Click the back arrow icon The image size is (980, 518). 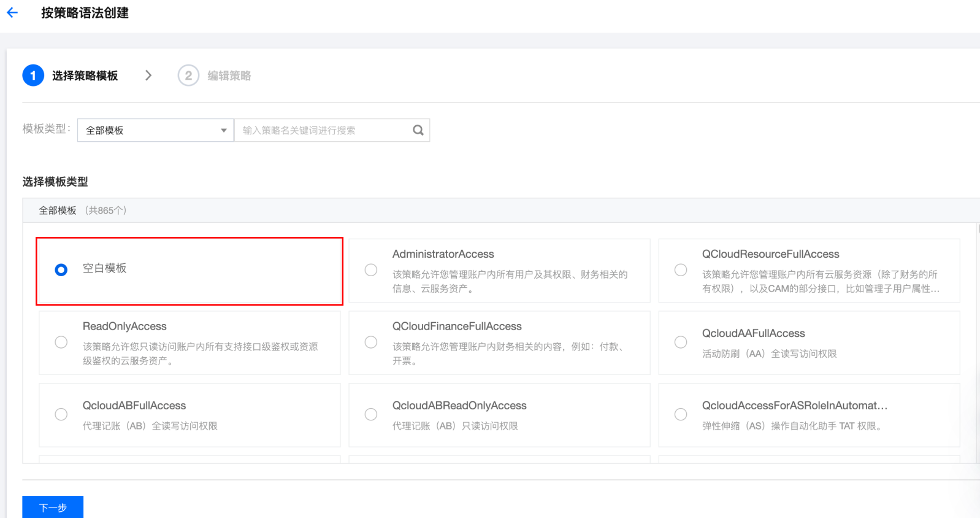[x=12, y=12]
